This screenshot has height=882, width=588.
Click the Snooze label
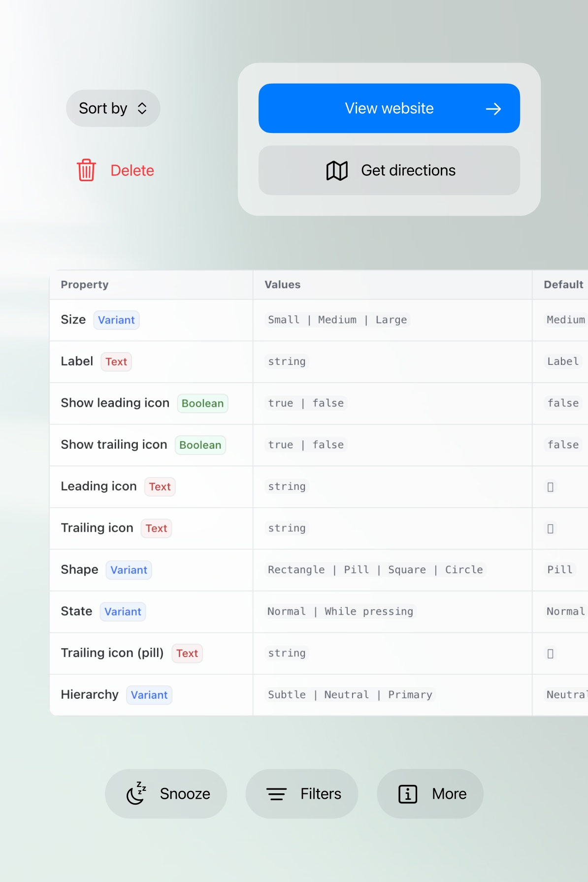(185, 794)
